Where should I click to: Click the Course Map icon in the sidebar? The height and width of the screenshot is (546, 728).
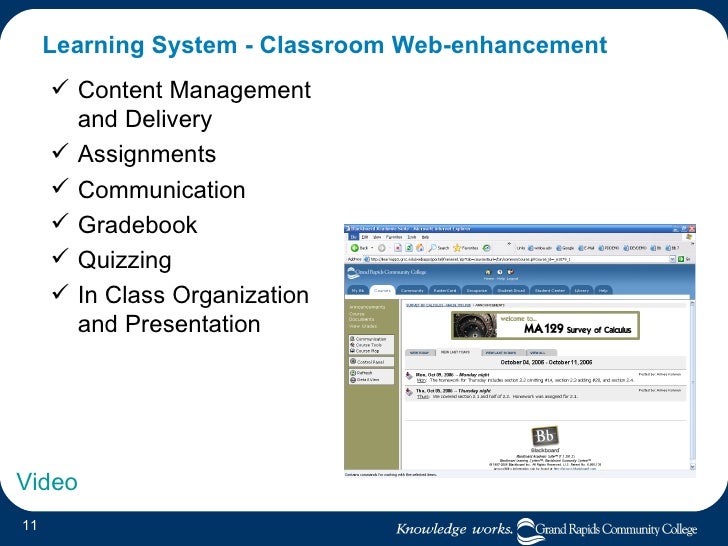tap(352, 351)
